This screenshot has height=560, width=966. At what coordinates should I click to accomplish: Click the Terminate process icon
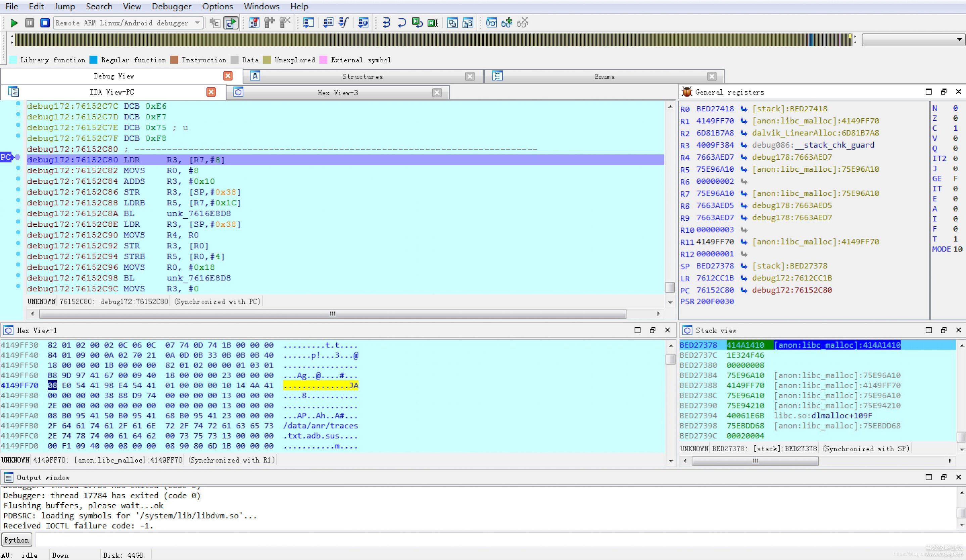point(45,23)
